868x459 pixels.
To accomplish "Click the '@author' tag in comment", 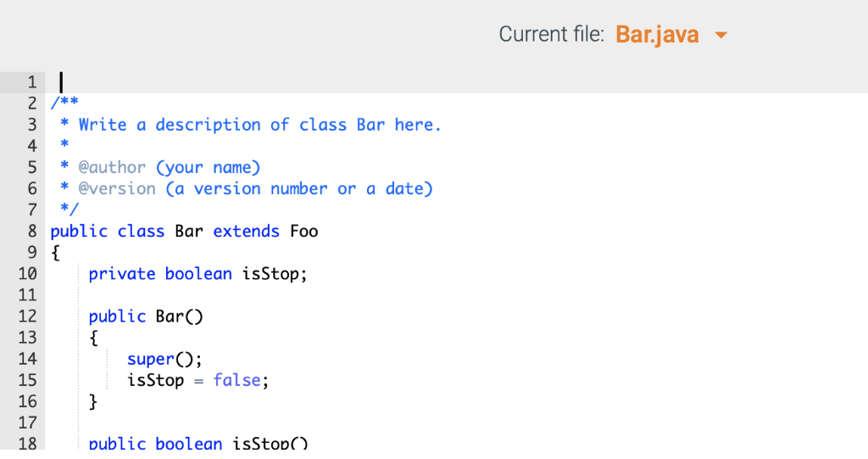I will pyautogui.click(x=112, y=167).
